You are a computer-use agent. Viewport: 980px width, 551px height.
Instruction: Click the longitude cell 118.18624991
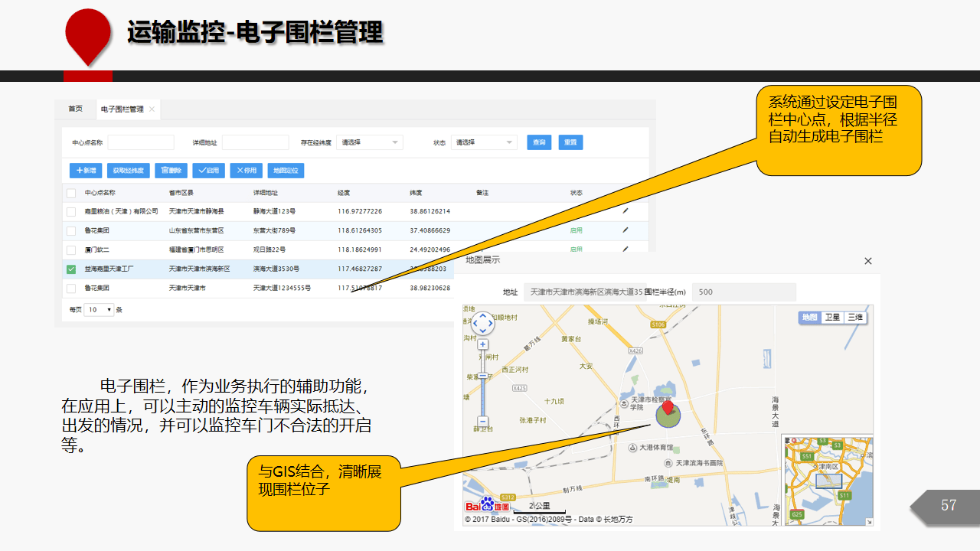[360, 249]
